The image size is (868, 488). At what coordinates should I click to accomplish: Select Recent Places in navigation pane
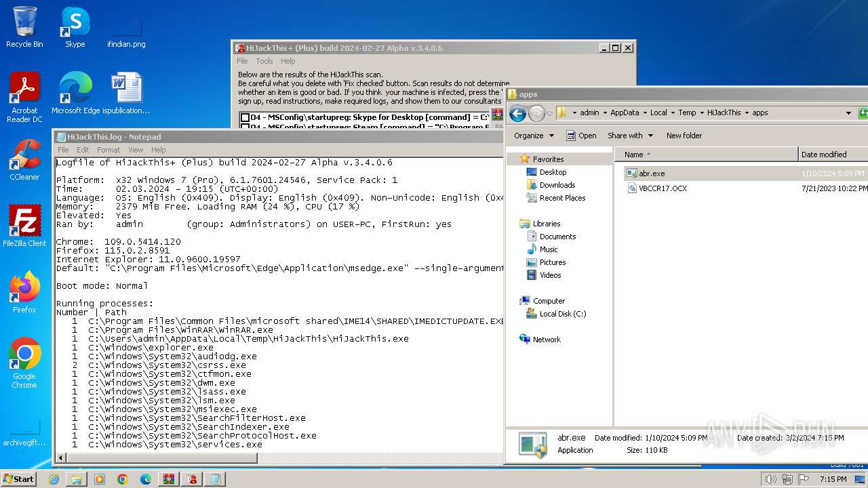coord(562,198)
